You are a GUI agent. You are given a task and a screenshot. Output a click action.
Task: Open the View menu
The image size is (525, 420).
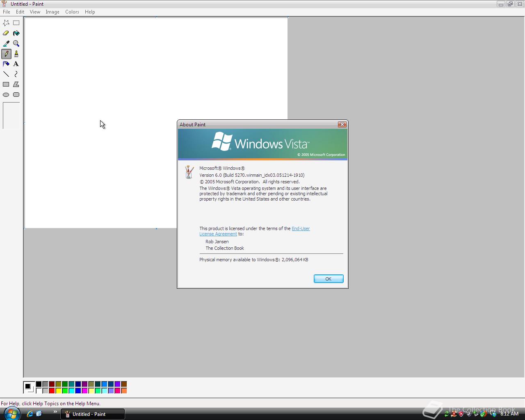click(x=35, y=12)
